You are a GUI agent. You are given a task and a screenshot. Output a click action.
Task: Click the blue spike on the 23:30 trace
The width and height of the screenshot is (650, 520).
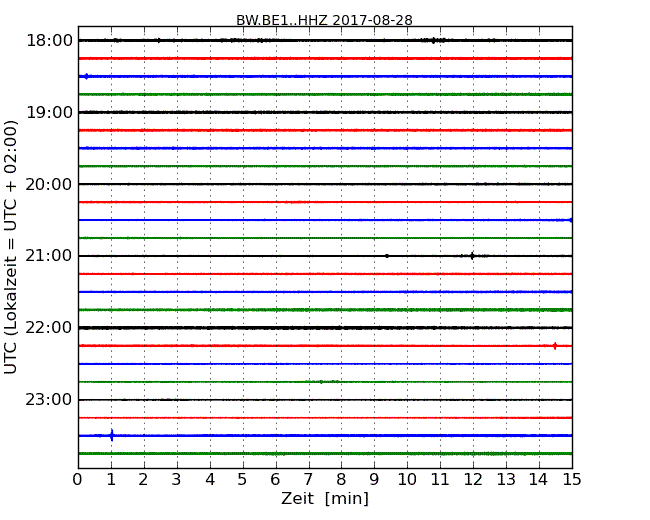click(112, 435)
